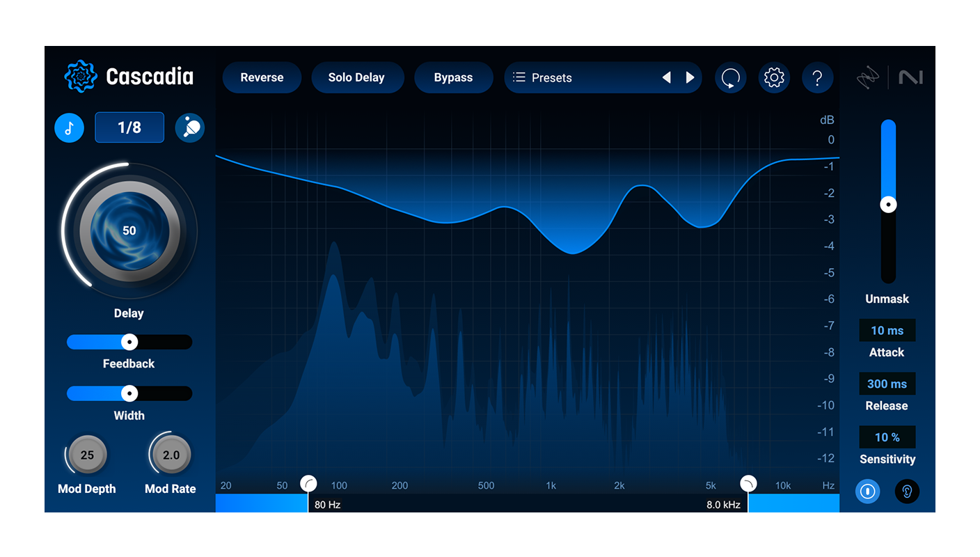The width and height of the screenshot is (980, 557).
Task: Click the Sensitivity label text
Action: (x=887, y=460)
